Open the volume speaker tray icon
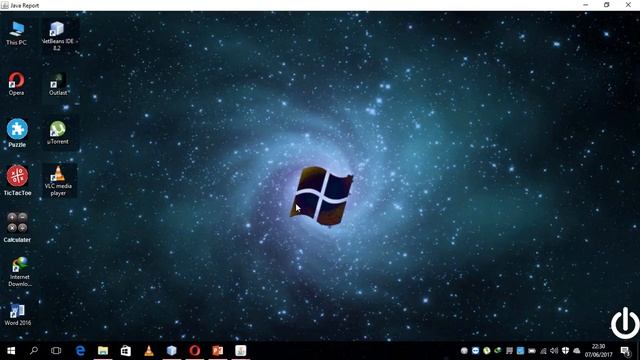Viewport: 640px width, 360px height. [554, 351]
